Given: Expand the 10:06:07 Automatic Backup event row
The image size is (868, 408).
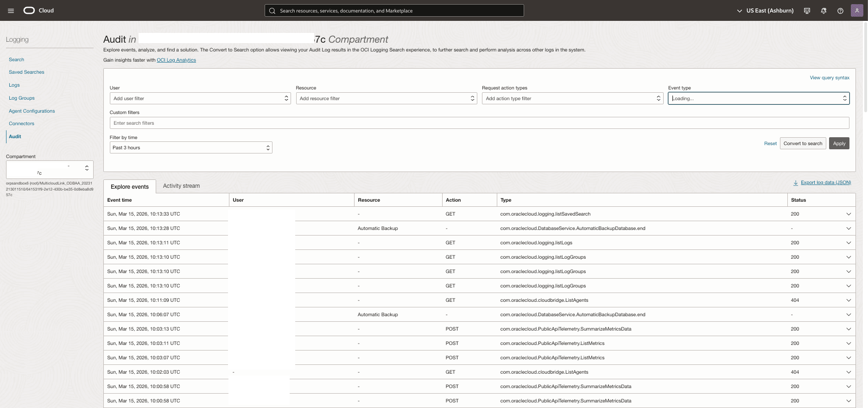Looking at the screenshot, I should (849, 315).
